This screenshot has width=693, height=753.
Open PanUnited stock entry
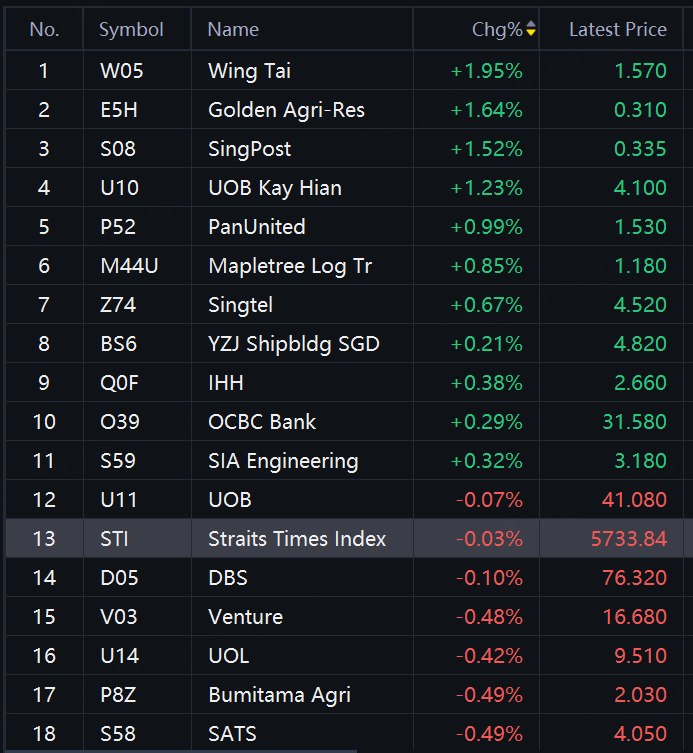pyautogui.click(x=256, y=227)
